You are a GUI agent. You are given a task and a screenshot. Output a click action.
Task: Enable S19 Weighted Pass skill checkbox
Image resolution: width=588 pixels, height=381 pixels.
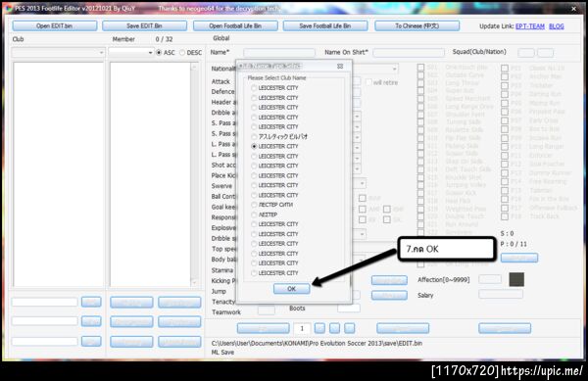[420, 209]
